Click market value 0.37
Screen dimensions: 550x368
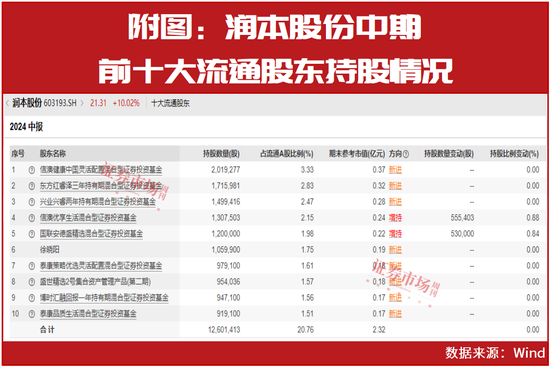tap(379, 170)
